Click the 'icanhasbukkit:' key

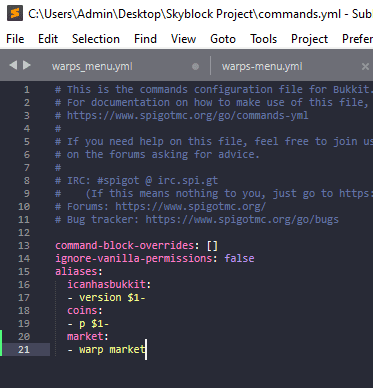point(109,284)
